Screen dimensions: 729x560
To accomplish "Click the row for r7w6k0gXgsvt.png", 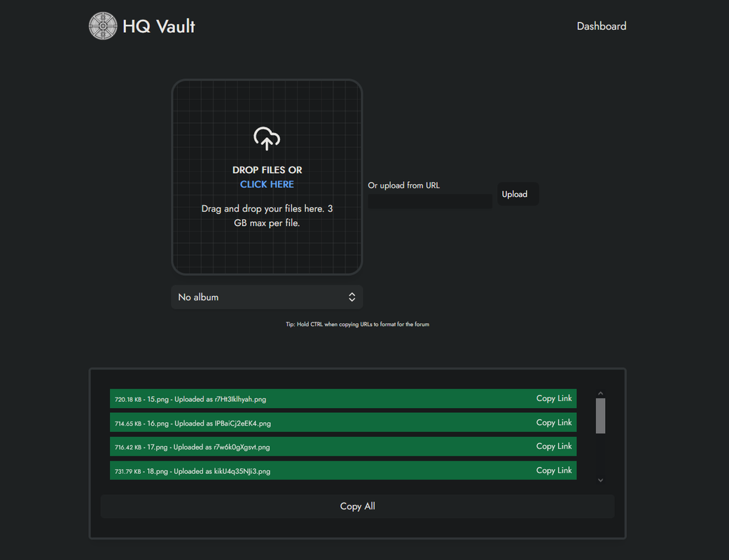I will pyautogui.click(x=343, y=446).
